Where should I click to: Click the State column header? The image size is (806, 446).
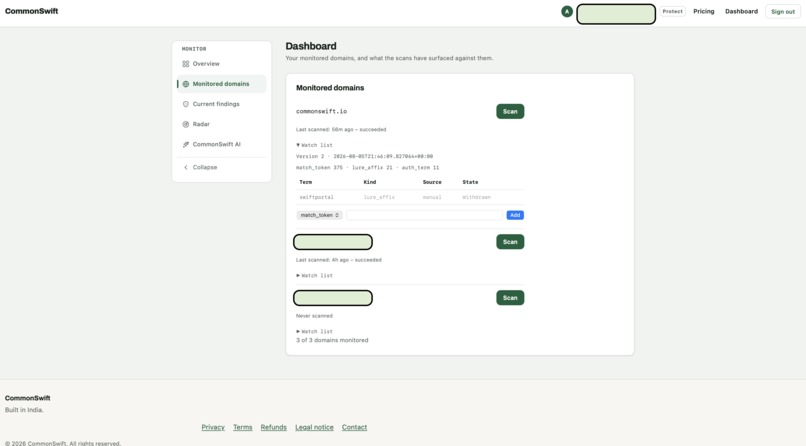[470, 182]
